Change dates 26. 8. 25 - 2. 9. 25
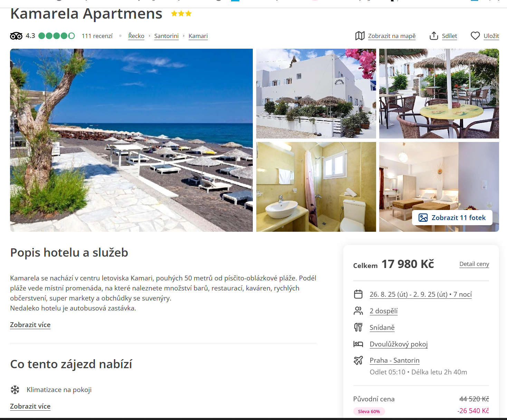This screenshot has width=507, height=420. click(421, 294)
